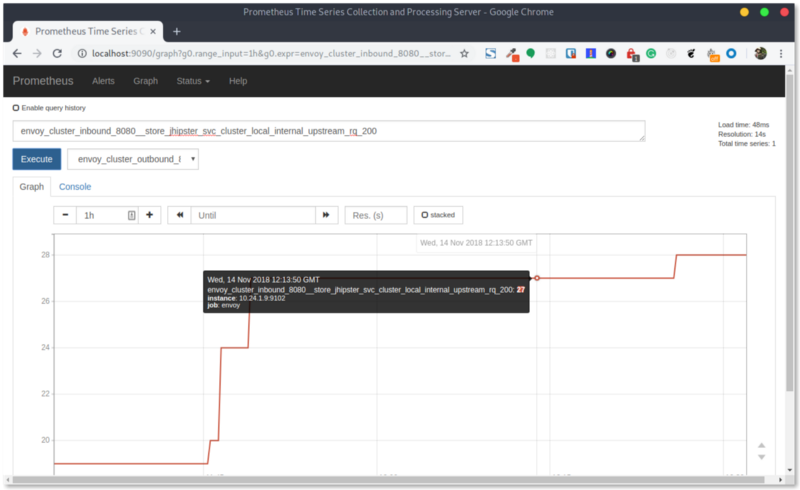Click the browser forward arrow

pos(37,54)
